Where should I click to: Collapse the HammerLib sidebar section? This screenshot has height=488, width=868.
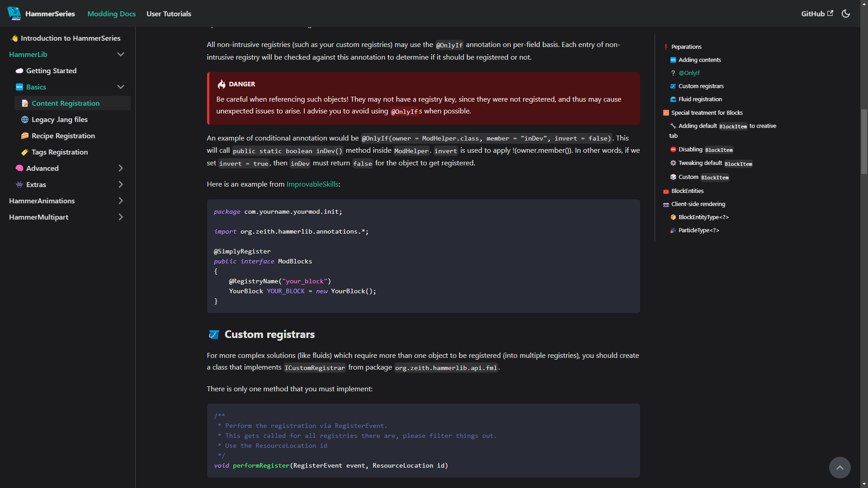click(x=120, y=54)
